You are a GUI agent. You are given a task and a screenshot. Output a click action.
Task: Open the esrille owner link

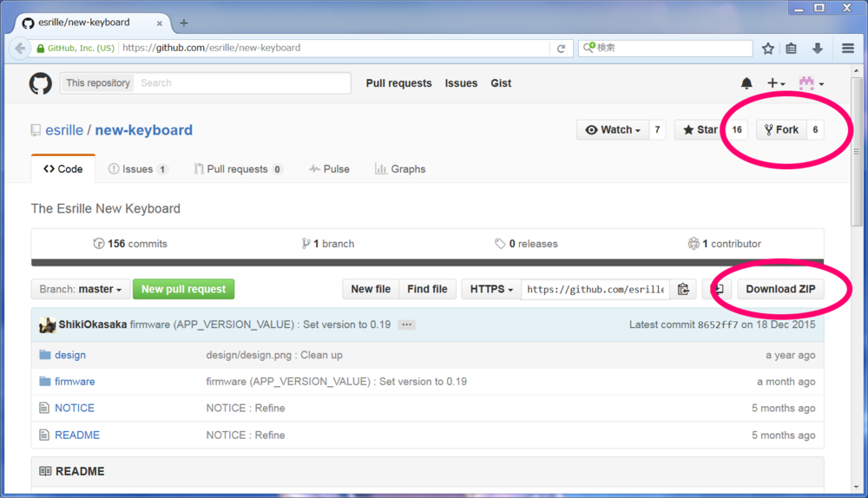click(64, 130)
